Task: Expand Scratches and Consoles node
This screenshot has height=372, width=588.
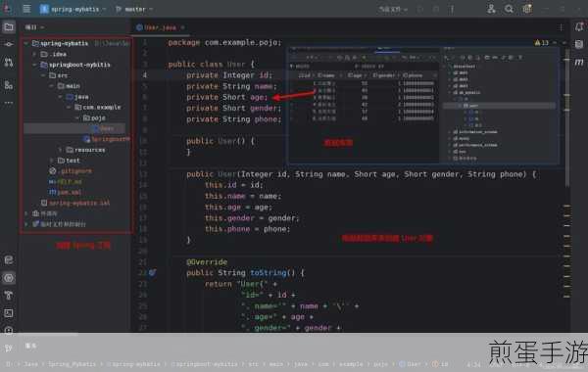Action: [25, 224]
